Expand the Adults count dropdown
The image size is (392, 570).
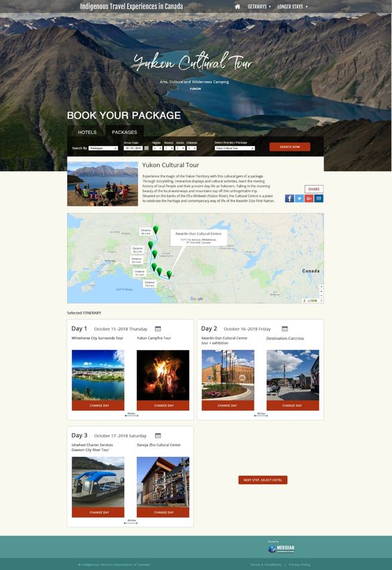point(180,148)
